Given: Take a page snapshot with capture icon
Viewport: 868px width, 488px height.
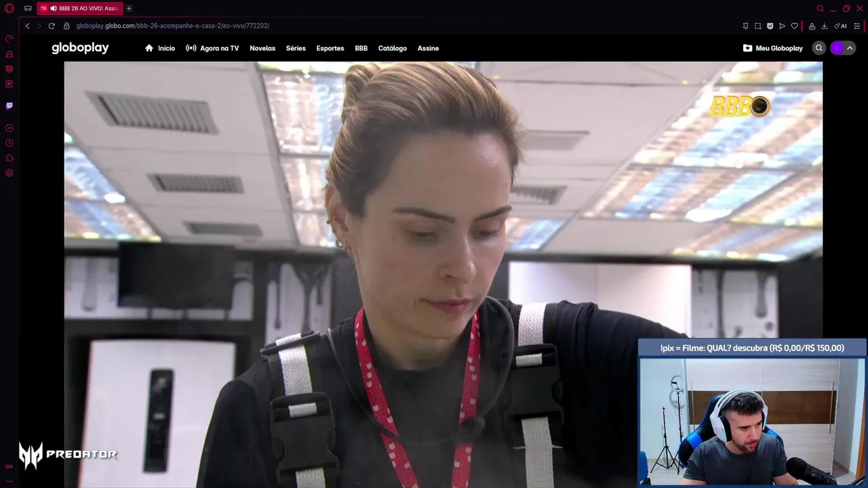Looking at the screenshot, I should [x=757, y=26].
